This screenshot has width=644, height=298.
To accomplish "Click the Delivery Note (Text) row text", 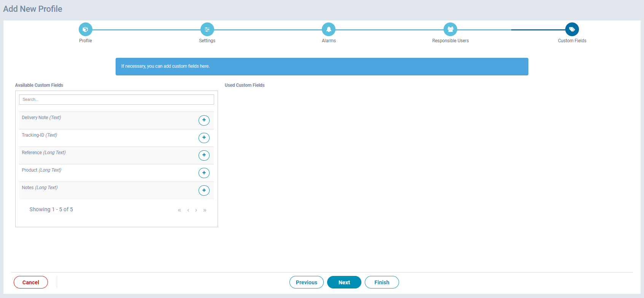I will click(41, 118).
